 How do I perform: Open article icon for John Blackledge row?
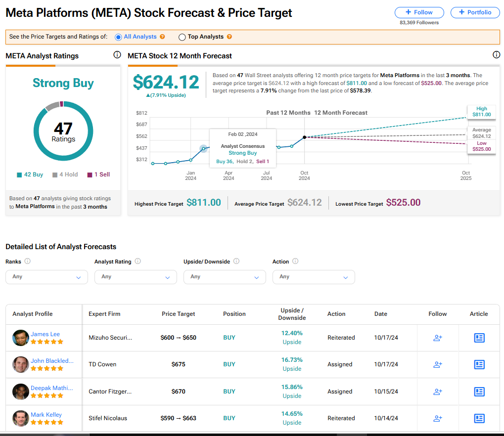coord(479,364)
